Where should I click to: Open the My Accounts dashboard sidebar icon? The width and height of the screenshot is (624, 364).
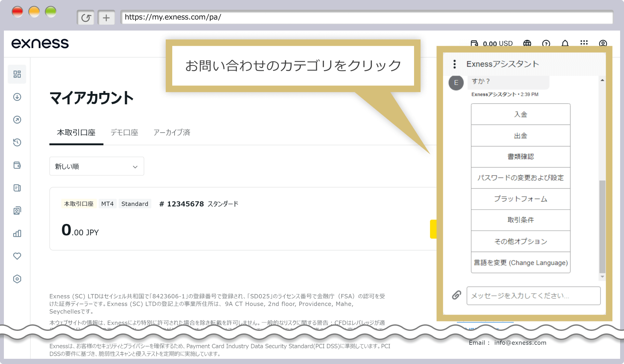tap(17, 74)
